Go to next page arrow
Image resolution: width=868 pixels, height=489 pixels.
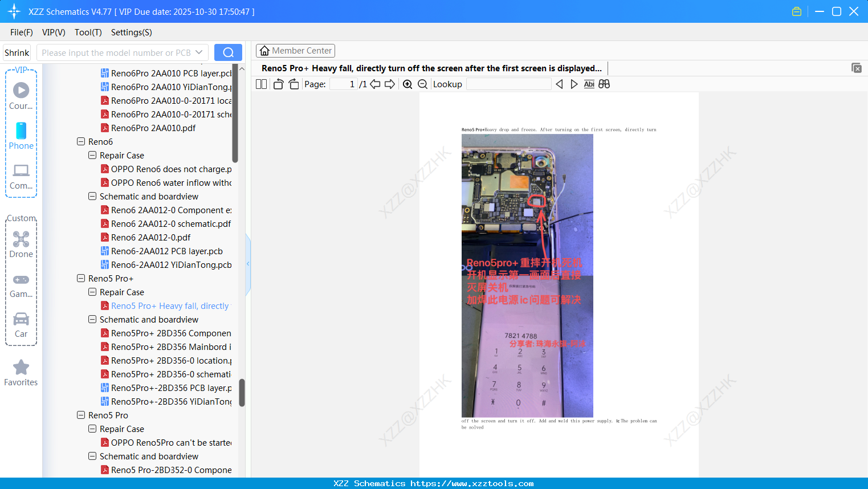click(390, 84)
